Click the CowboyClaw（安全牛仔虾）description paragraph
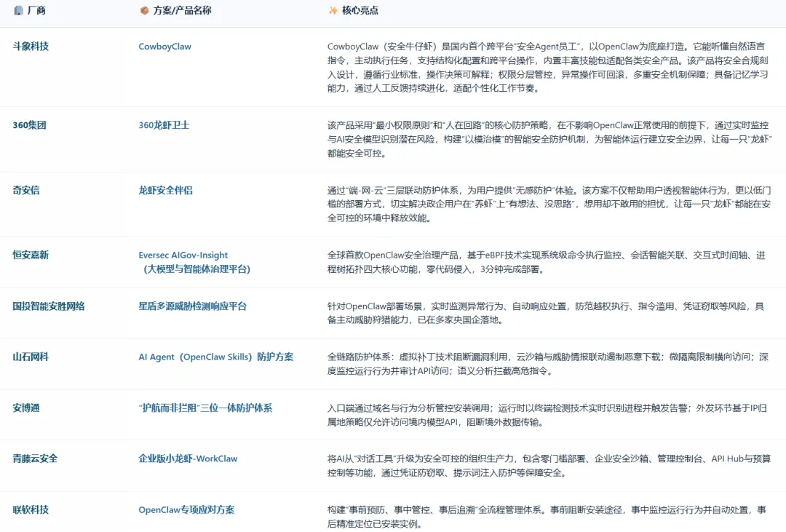The width and height of the screenshot is (786, 532). (548, 67)
